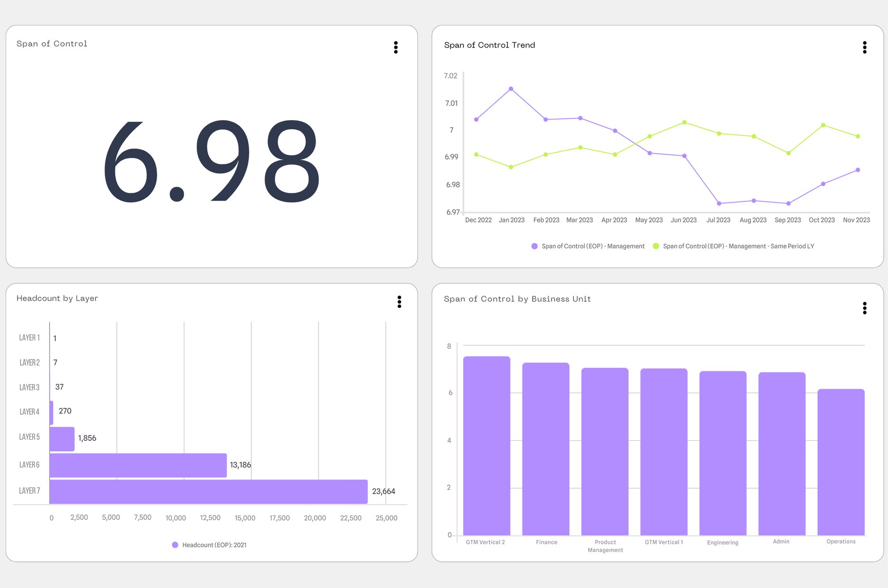Expand the Business Unit chart options list

(865, 308)
